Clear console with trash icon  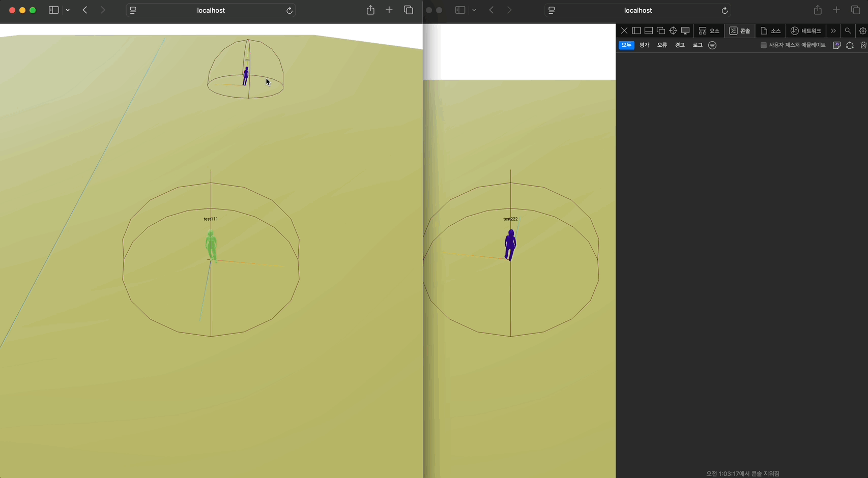coord(863,45)
